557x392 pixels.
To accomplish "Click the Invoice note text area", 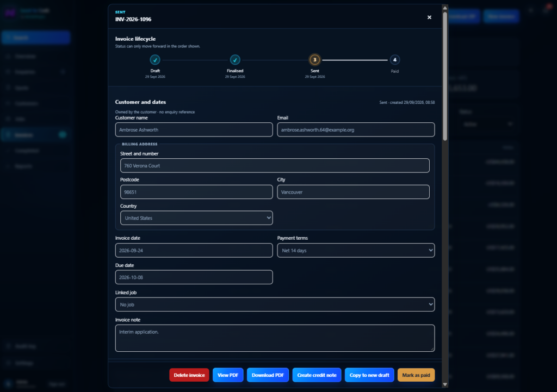I will 275,338.
